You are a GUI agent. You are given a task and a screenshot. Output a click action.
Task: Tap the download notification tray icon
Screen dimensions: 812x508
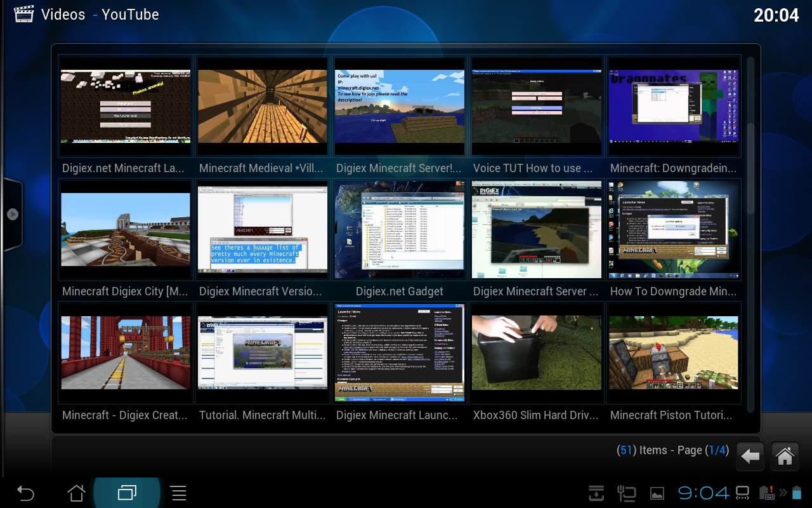[596, 493]
